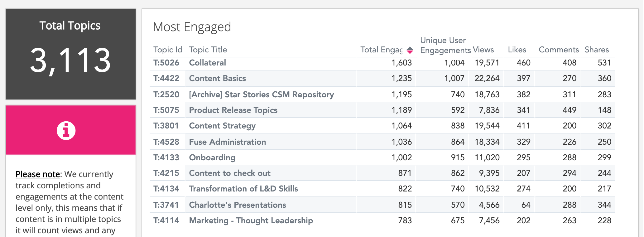Click the underlined Please note text
Viewport: 644px width, 237px height.
click(38, 174)
